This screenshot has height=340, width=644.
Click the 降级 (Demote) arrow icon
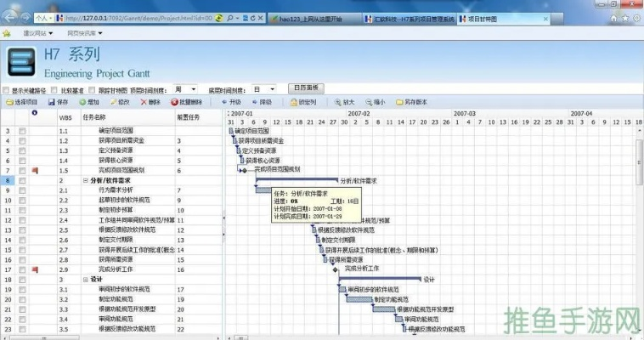click(x=253, y=102)
